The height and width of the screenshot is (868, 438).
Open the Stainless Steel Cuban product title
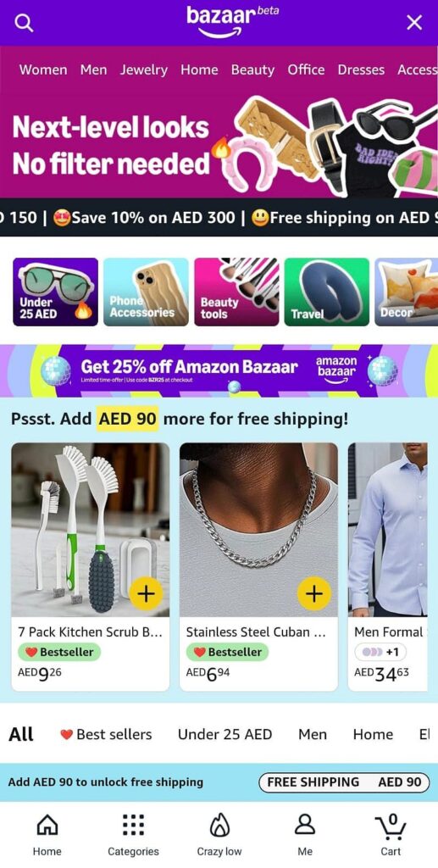click(x=256, y=632)
